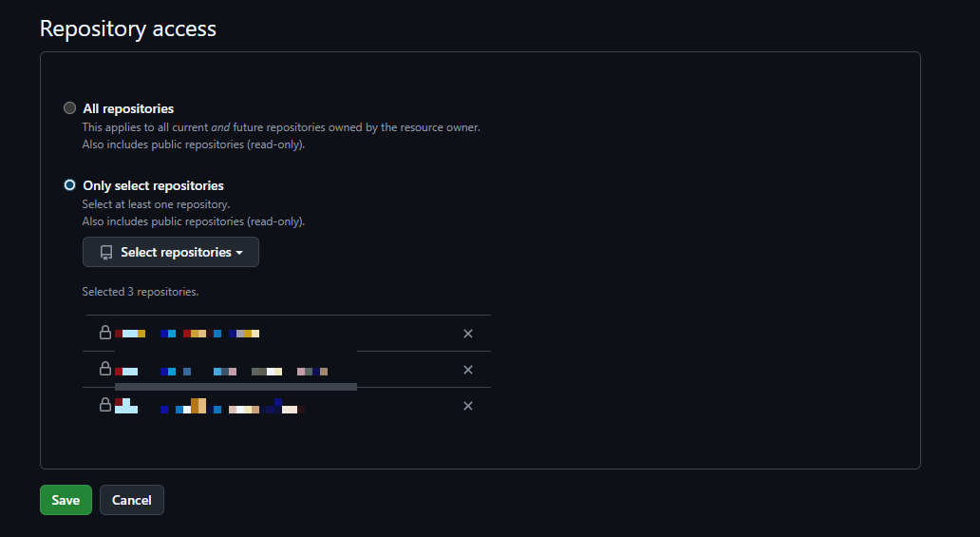Click the gray horizontal bar under second repository
The width and height of the screenshot is (980, 537).
pos(236,387)
